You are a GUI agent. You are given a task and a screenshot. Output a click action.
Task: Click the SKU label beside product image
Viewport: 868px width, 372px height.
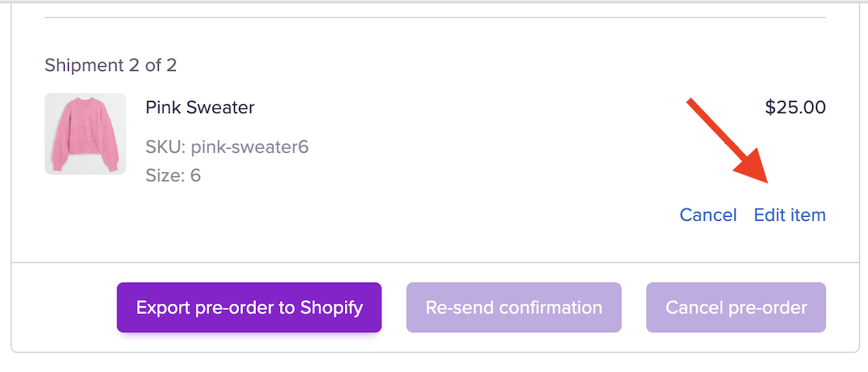(x=164, y=147)
